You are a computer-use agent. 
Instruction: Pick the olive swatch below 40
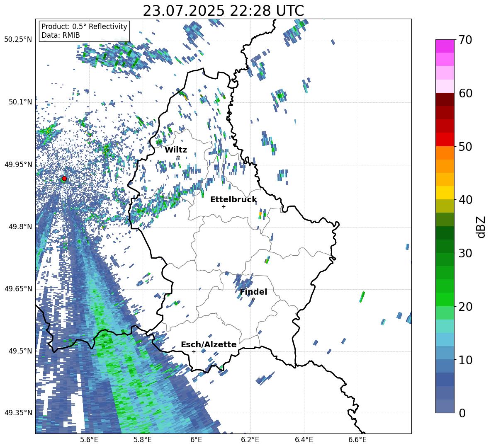[445, 206]
